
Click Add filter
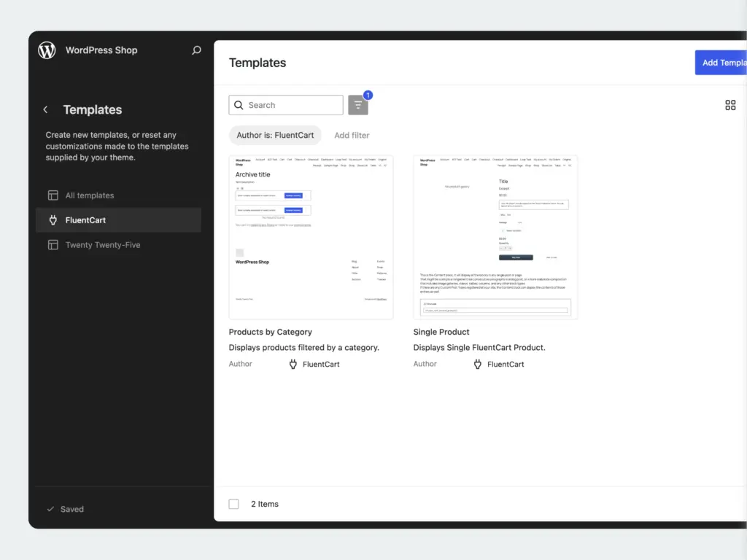click(x=352, y=135)
